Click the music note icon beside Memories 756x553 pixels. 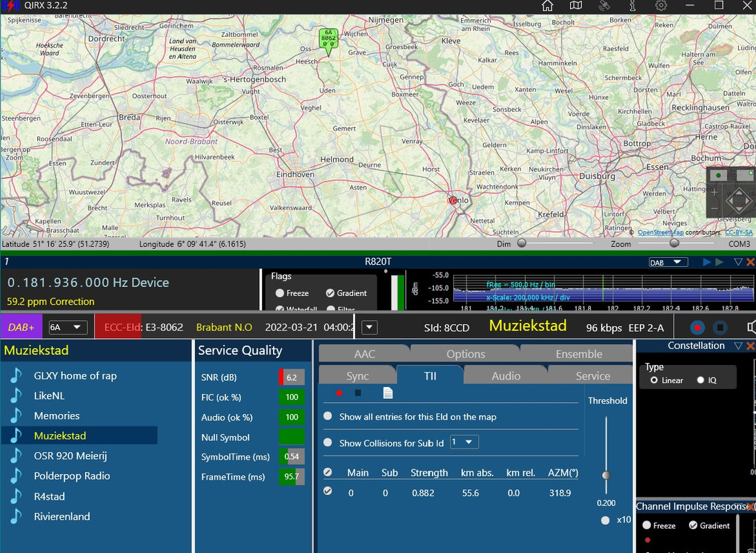[16, 415]
